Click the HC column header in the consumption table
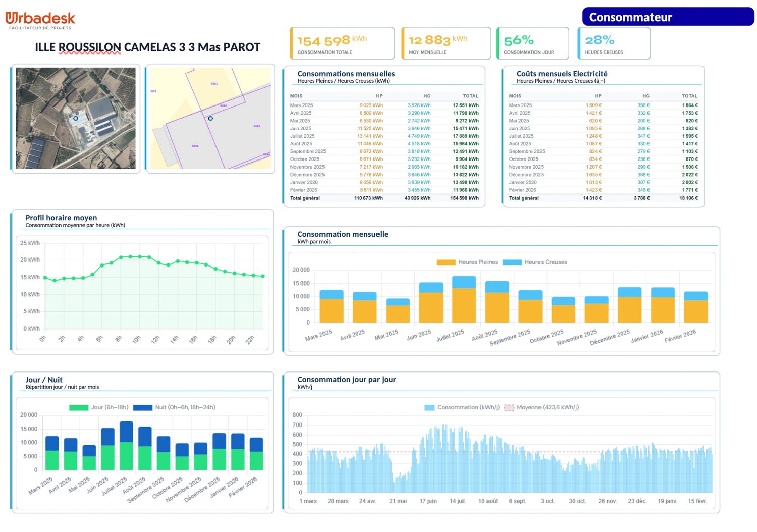The height and width of the screenshot is (532, 757). pyautogui.click(x=427, y=96)
